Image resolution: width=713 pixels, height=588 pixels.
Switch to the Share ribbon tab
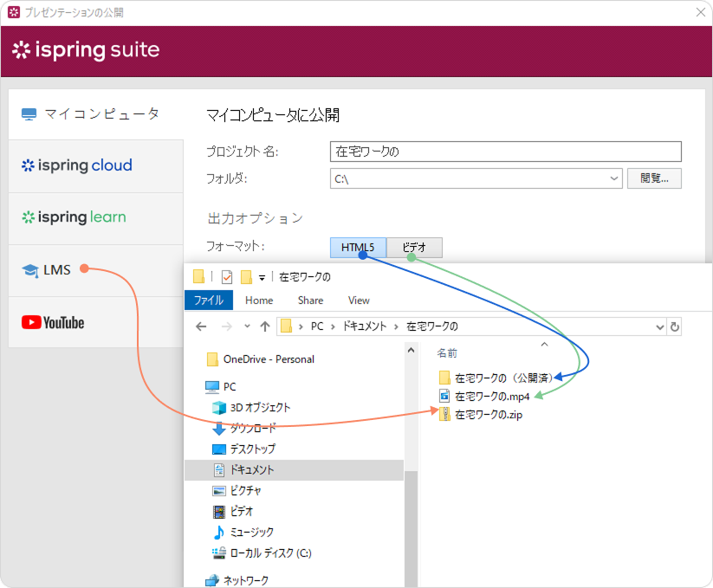click(x=310, y=300)
